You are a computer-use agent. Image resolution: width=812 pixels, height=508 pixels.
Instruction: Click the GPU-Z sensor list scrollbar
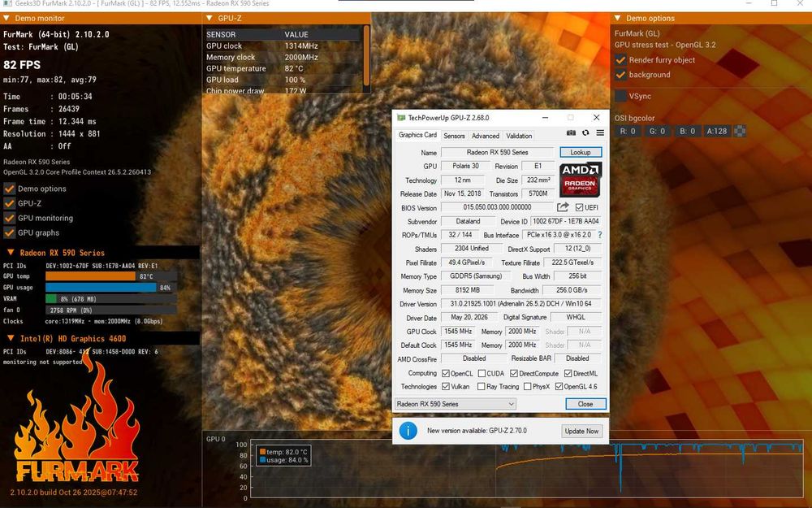367,55
